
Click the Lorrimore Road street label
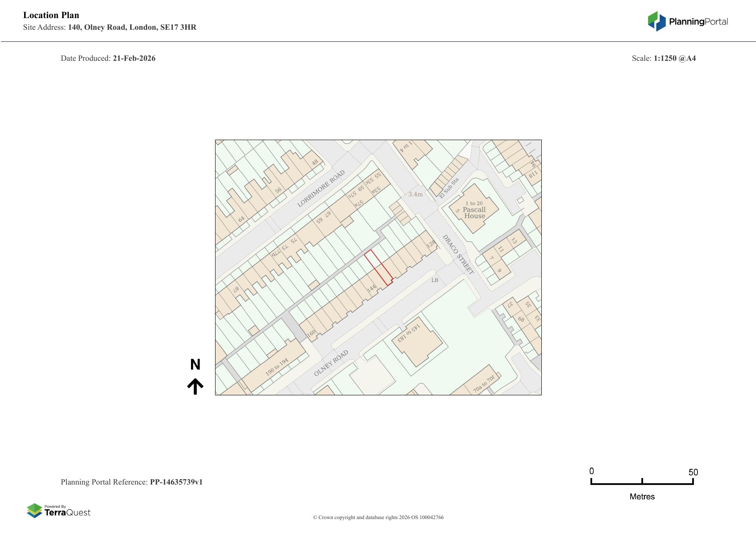tap(321, 188)
